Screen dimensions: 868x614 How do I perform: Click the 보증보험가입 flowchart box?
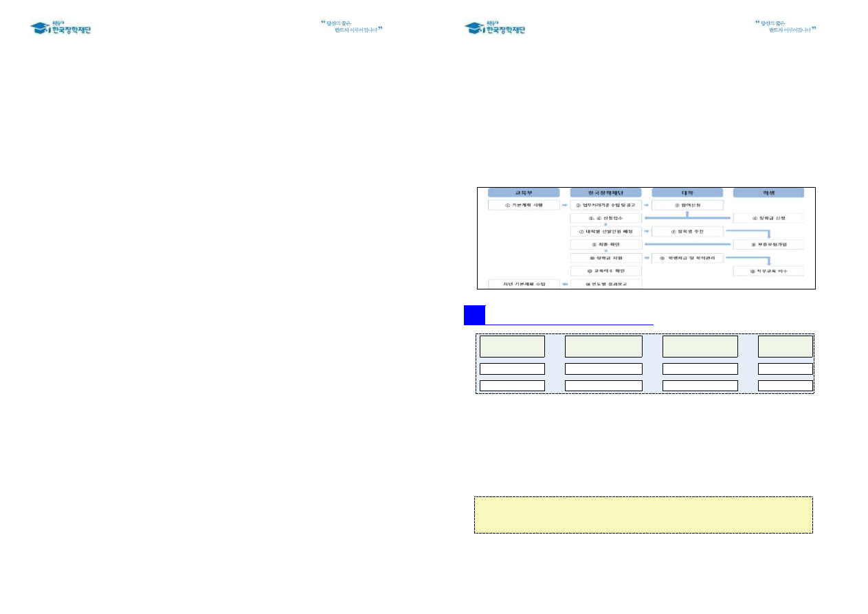768,244
